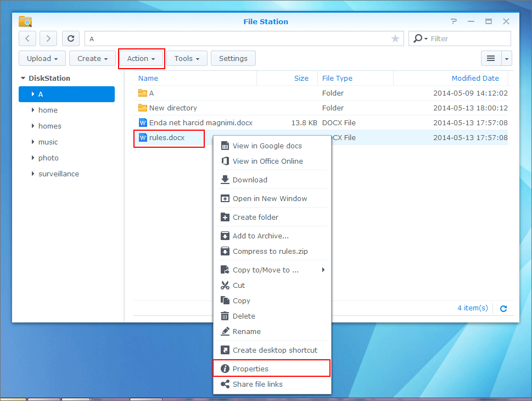The height and width of the screenshot is (401, 532).
Task: Click the forward navigation arrow
Action: [x=48, y=38]
